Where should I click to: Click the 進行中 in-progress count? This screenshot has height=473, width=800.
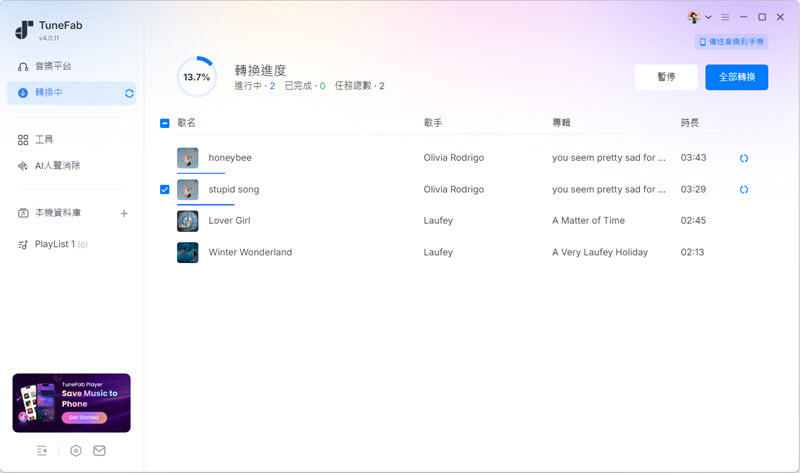click(x=255, y=86)
